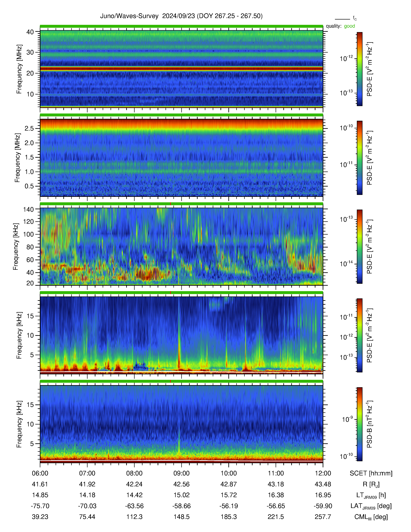This screenshot has height=532, width=411.
Task: Click the LAT JRM09 [deg] row label
Action: (371, 506)
